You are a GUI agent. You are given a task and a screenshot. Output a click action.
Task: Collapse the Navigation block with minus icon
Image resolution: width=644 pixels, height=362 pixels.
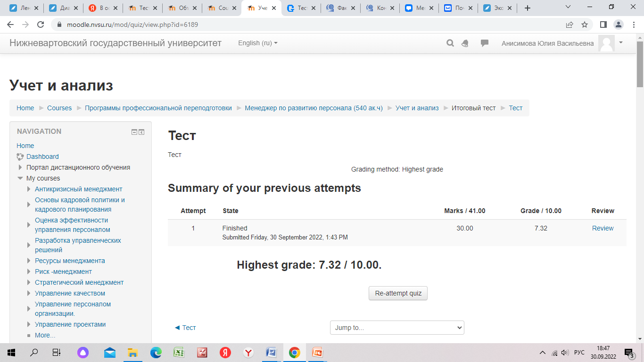click(x=134, y=132)
